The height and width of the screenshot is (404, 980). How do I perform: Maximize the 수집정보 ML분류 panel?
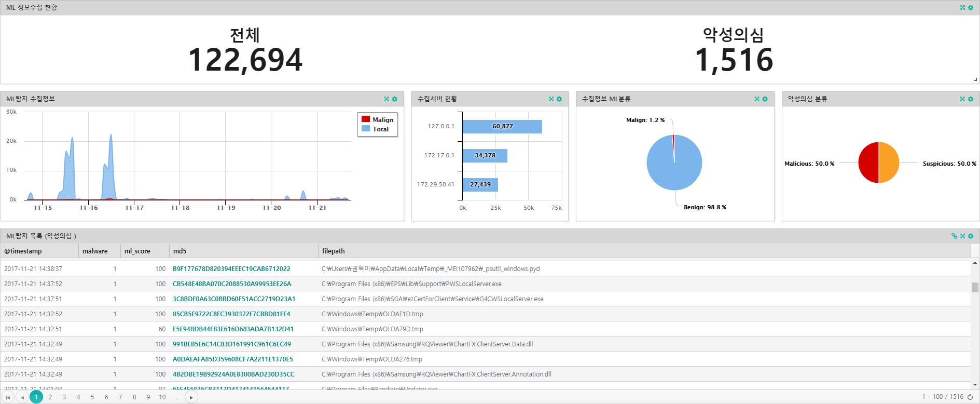[x=757, y=99]
